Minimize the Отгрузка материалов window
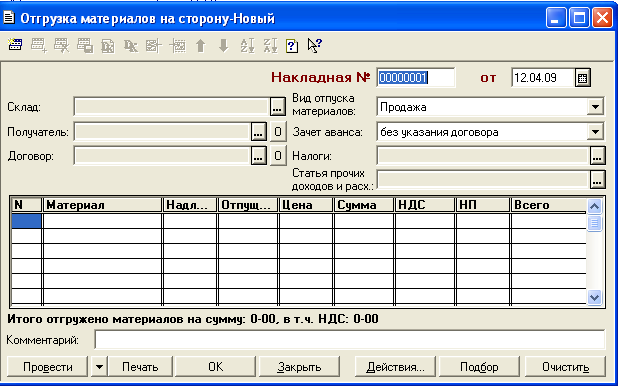Image resolution: width=618 pixels, height=386 pixels. 556,18
